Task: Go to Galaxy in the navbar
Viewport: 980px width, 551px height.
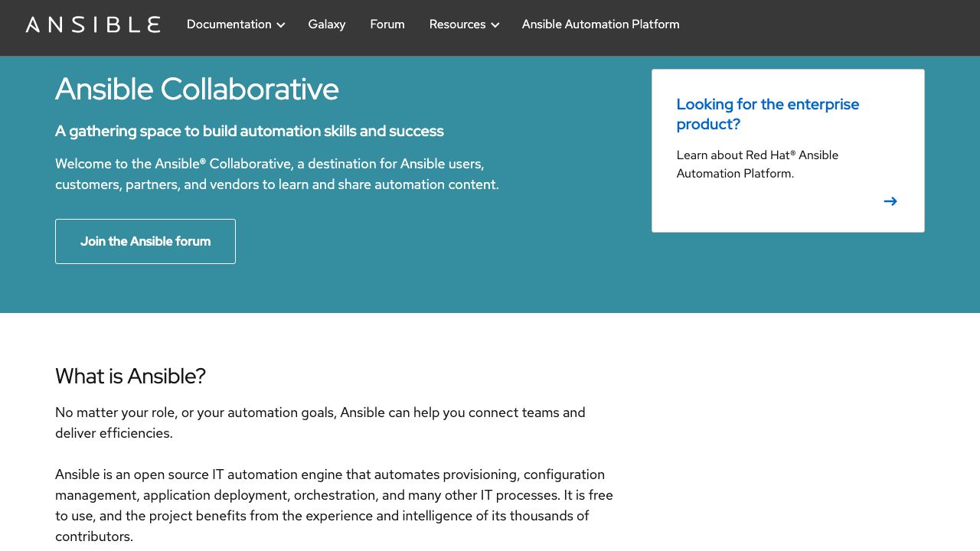Action: click(x=327, y=24)
